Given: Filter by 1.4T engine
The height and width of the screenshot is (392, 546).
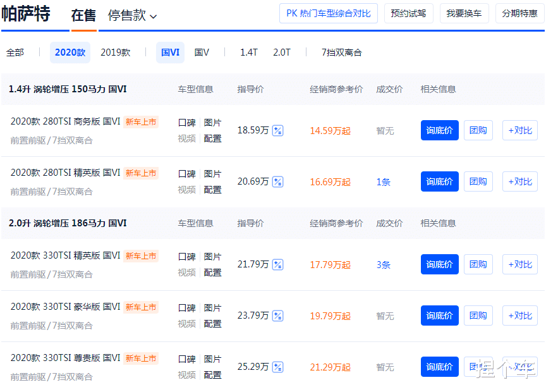Looking at the screenshot, I should pyautogui.click(x=248, y=52).
